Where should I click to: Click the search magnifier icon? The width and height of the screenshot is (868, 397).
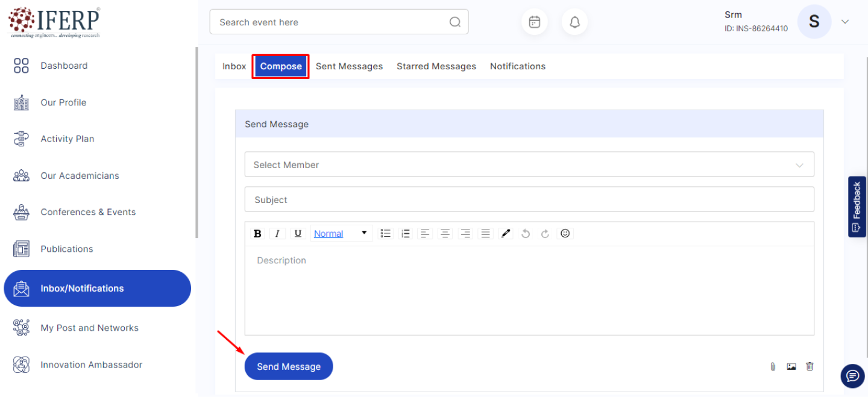pos(455,22)
